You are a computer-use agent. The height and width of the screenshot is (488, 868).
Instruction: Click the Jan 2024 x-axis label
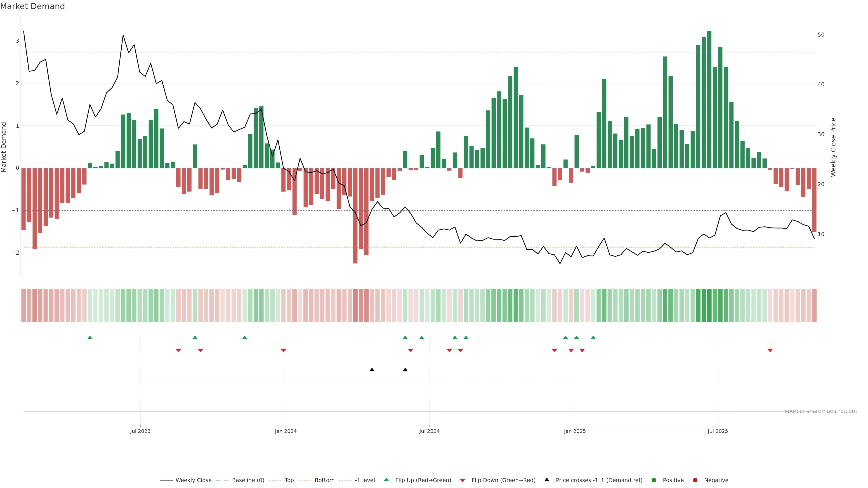pos(285,431)
